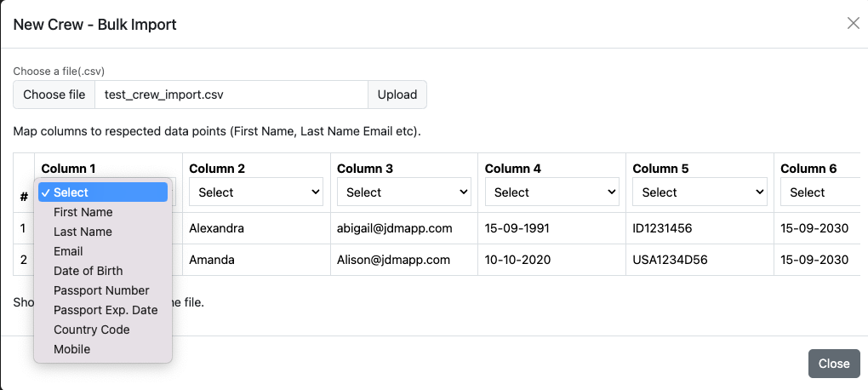Click the abigail@jdmapp.com table cell
This screenshot has height=390, width=868.
coord(403,228)
